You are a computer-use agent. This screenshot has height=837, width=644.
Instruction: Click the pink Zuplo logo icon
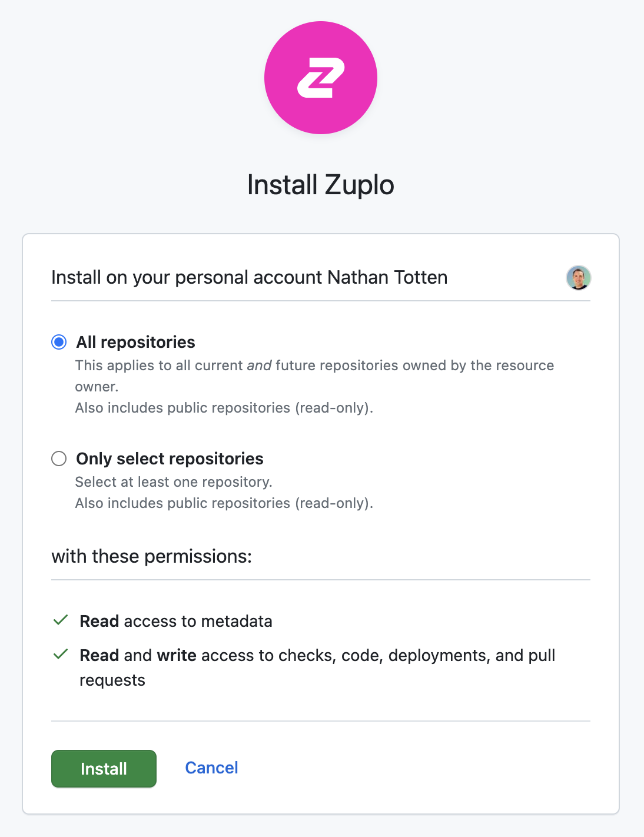321,78
